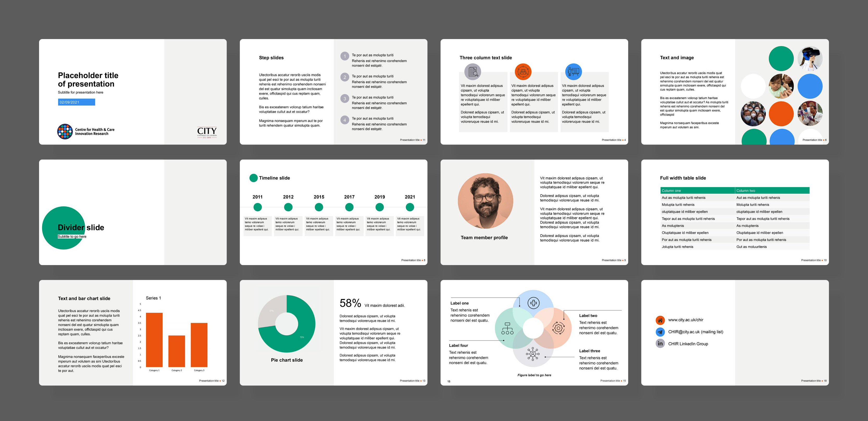868x421 pixels.
Task: Select the 02/09/2021 date field
Action: pyautogui.click(x=77, y=102)
